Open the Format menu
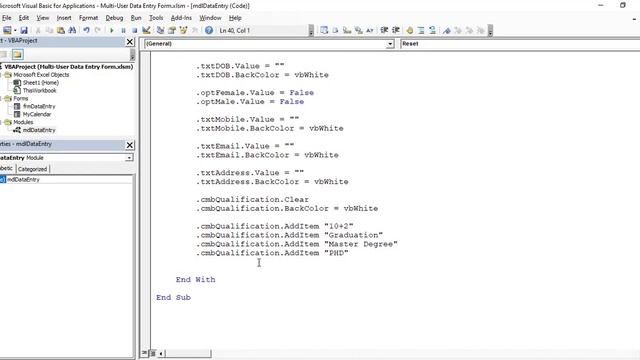 tap(88, 18)
